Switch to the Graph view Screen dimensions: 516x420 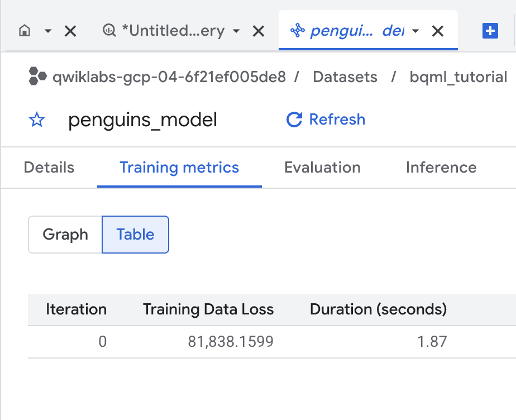pos(64,235)
